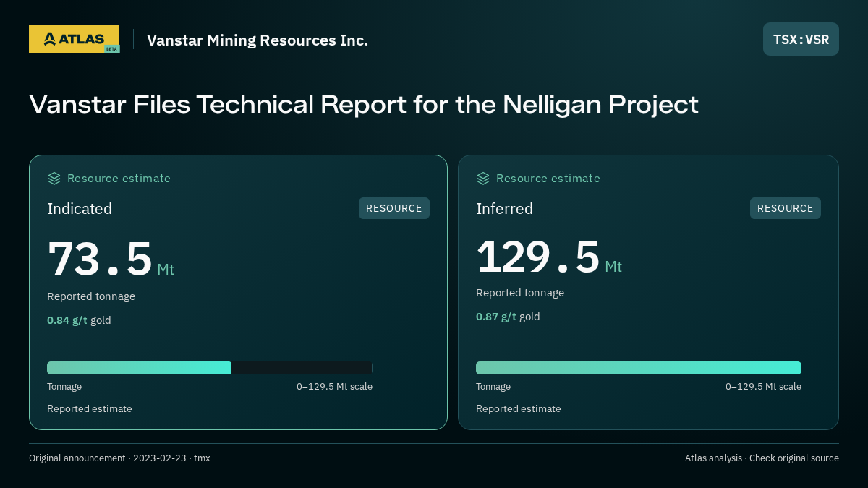
Task: Click scale label in Inferred card
Action: click(763, 387)
